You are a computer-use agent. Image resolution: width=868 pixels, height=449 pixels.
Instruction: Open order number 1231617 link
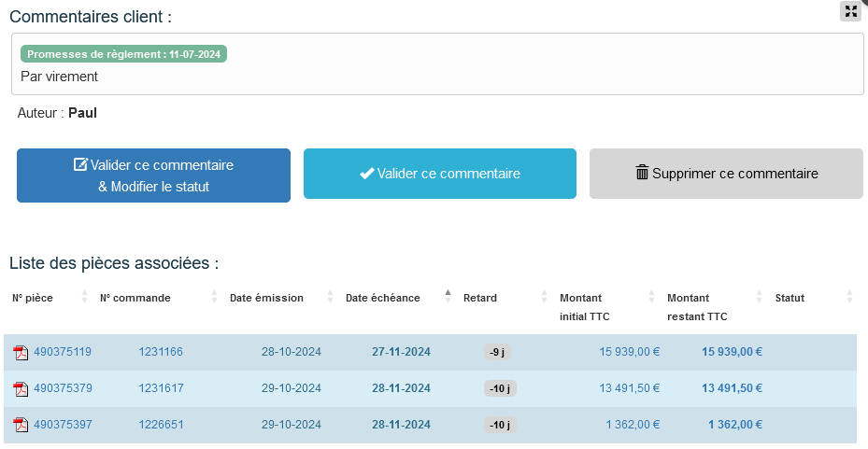pyautogui.click(x=161, y=389)
